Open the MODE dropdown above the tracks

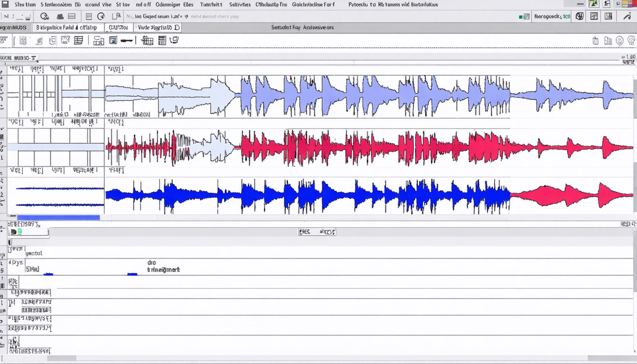pos(19,58)
